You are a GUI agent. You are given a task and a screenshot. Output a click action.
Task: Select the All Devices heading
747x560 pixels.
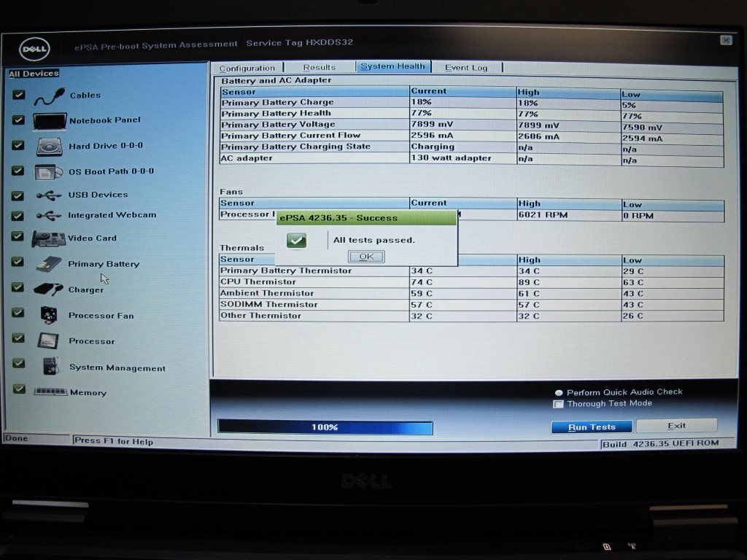[x=34, y=74]
